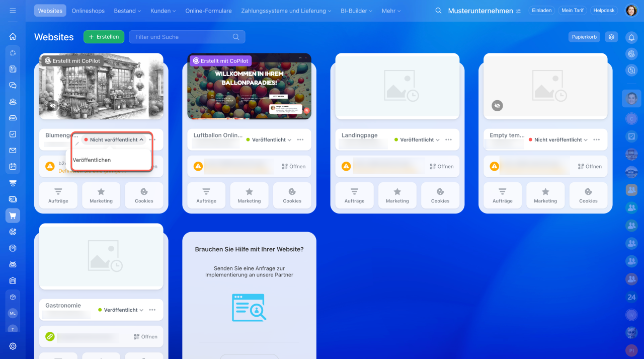Click Erstellt mit CoPilot badge on balloon site
Screen dimensions: 644x359
tap(220, 61)
